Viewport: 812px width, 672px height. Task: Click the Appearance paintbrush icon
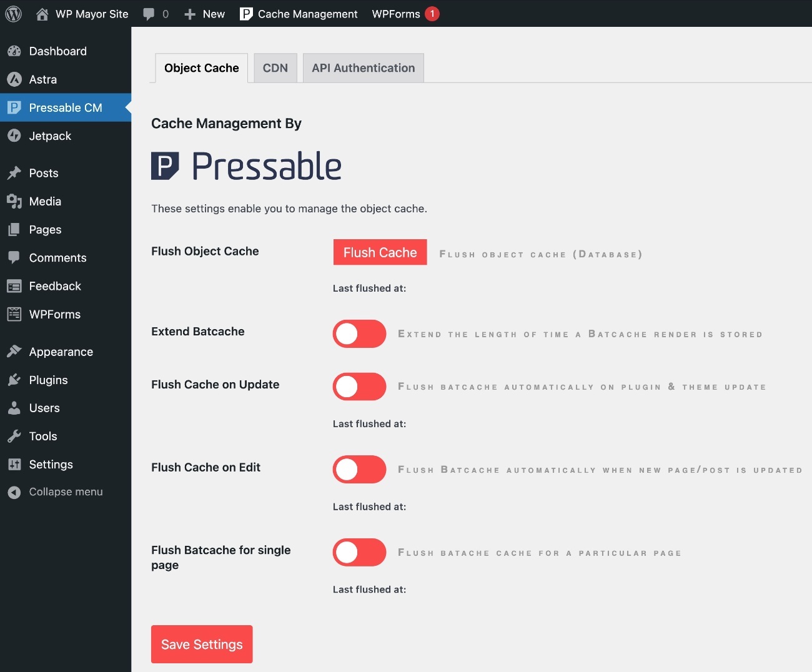[14, 352]
